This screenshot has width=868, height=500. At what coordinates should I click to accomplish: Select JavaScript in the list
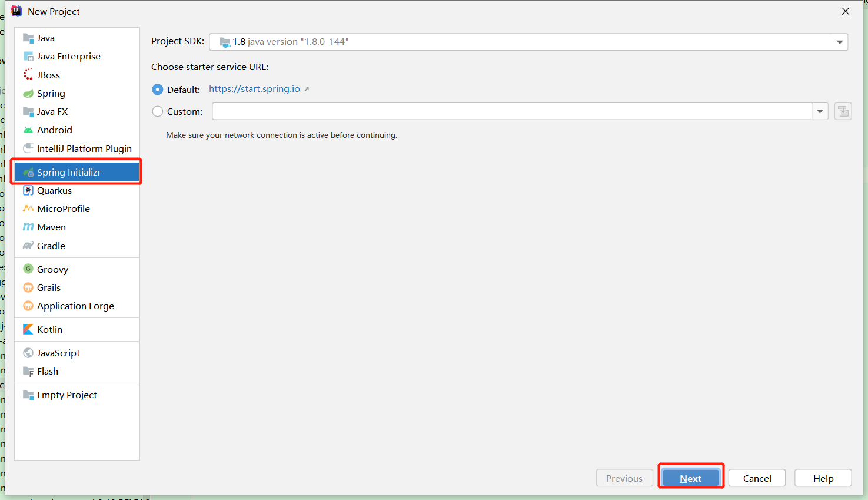77,353
